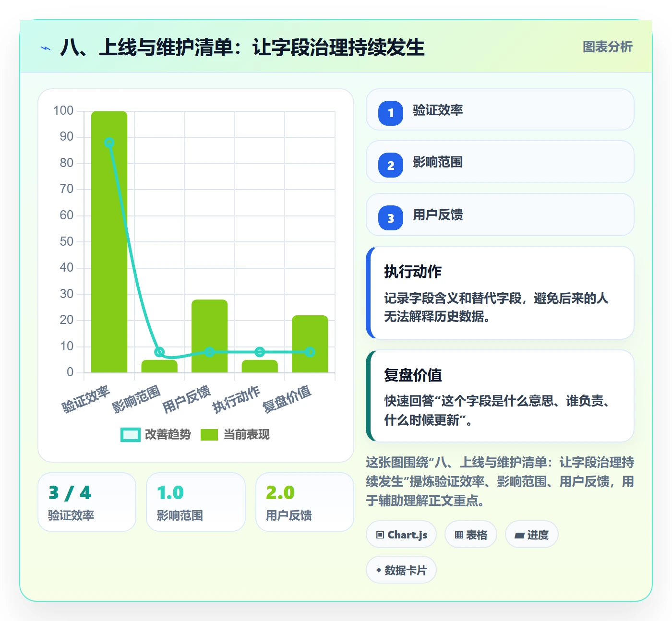This screenshot has height=621, width=672.
Task: Click the progress icon in 进度 tag
Action: click(x=519, y=535)
